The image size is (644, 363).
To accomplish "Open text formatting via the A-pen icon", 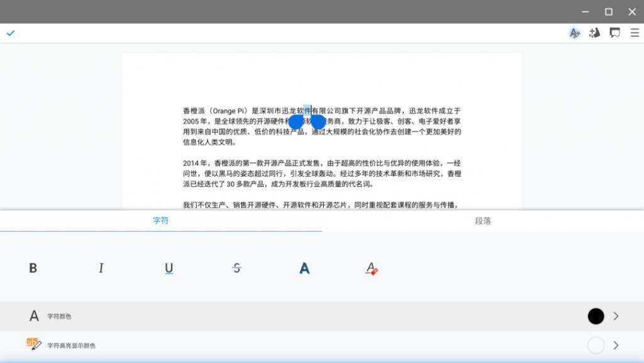I will 574,33.
